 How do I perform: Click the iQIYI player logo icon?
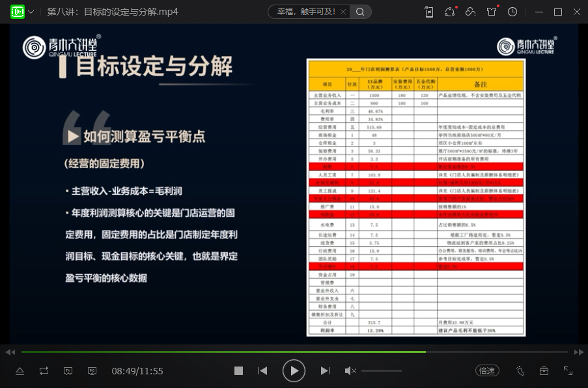(x=17, y=12)
